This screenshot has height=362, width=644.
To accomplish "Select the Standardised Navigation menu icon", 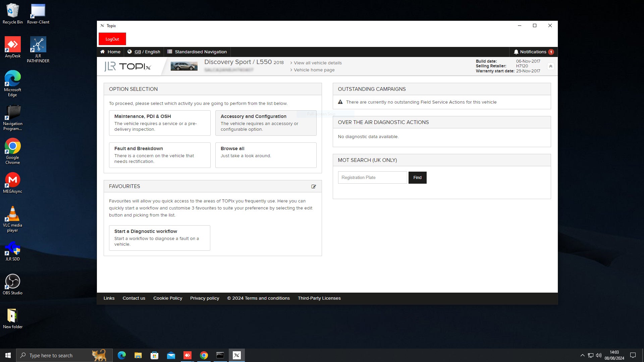I will (170, 52).
